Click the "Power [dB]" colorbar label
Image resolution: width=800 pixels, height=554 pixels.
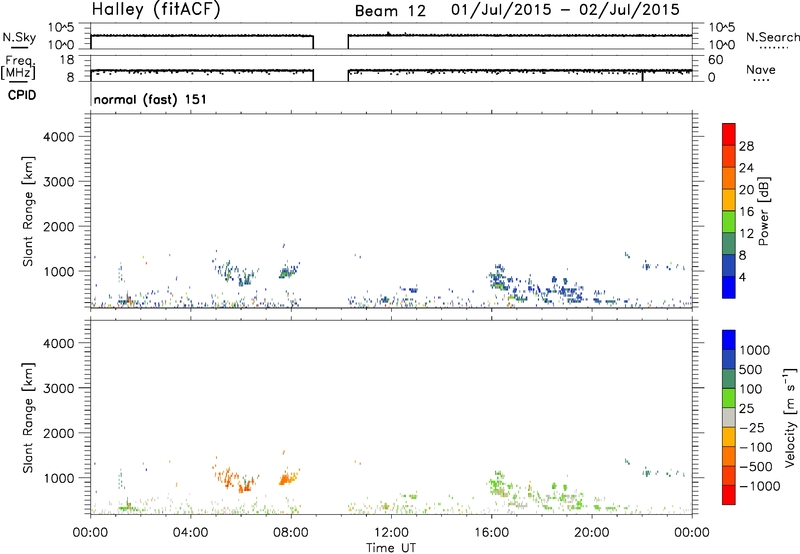pos(764,211)
